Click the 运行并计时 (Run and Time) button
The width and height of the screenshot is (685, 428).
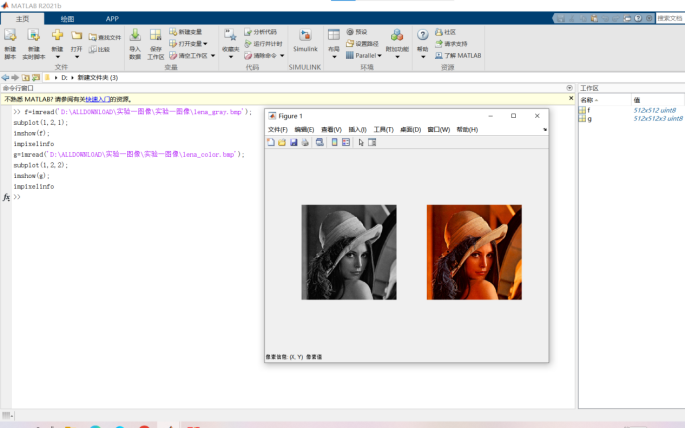point(263,44)
